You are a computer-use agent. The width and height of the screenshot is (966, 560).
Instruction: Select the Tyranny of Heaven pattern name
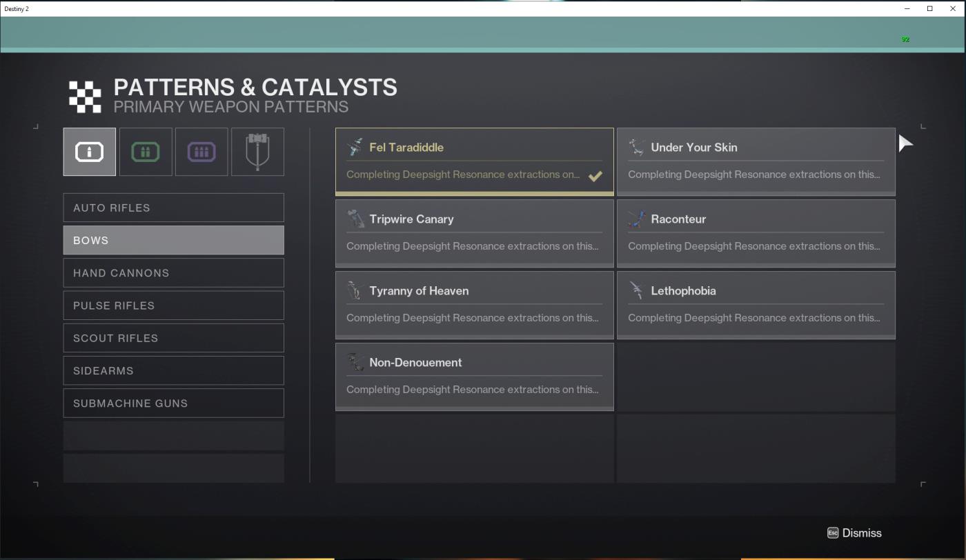pos(419,291)
